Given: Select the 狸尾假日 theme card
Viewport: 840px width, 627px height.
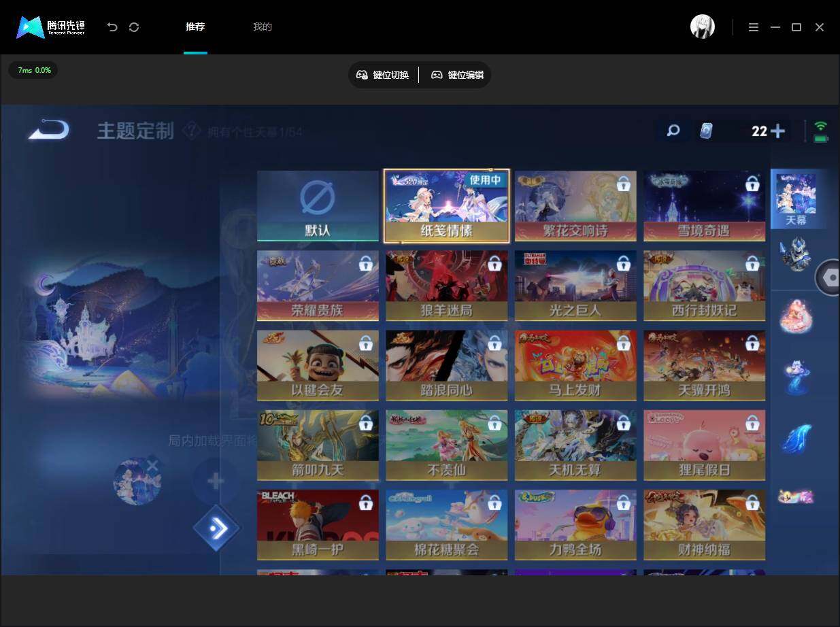Looking at the screenshot, I should [704, 445].
